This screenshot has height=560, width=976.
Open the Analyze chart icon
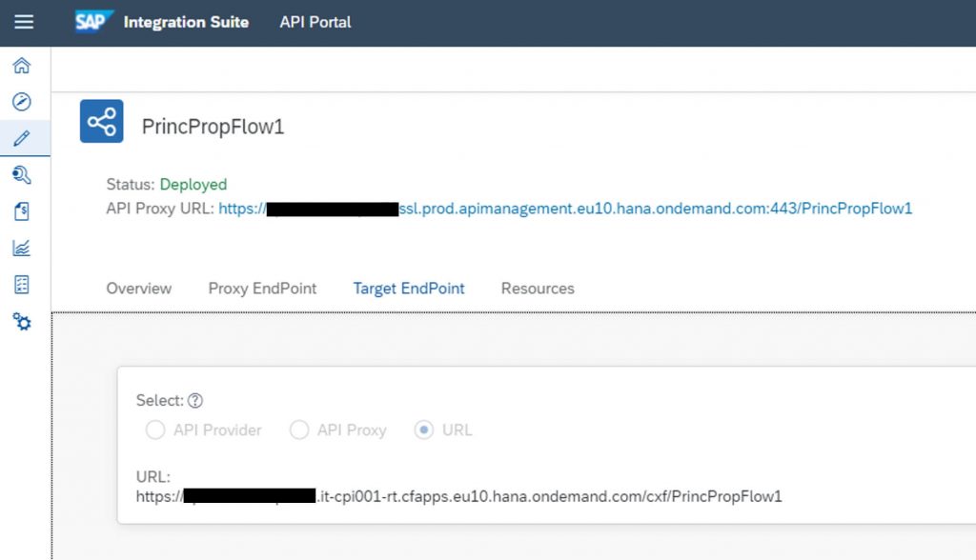click(x=22, y=249)
